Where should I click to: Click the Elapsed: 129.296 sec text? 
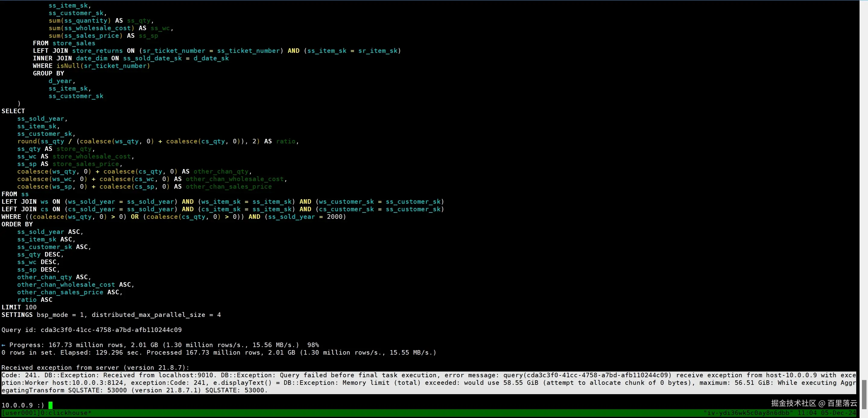101,352
